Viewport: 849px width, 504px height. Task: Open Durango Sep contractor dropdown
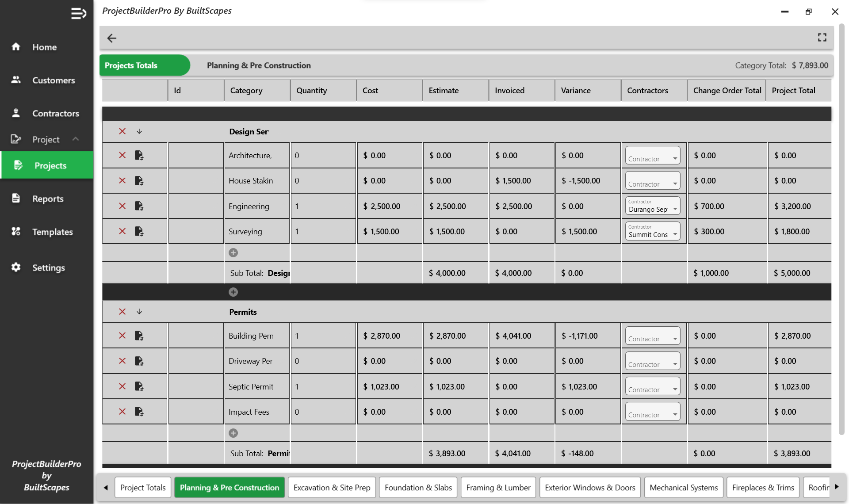pyautogui.click(x=653, y=206)
